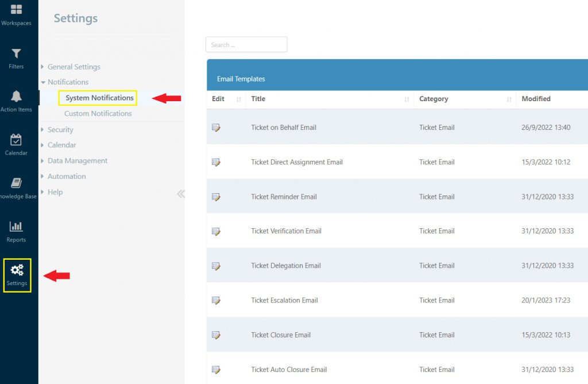Edit the Ticket Delegation Email template
Screen dimensions: 588x384
click(216, 266)
